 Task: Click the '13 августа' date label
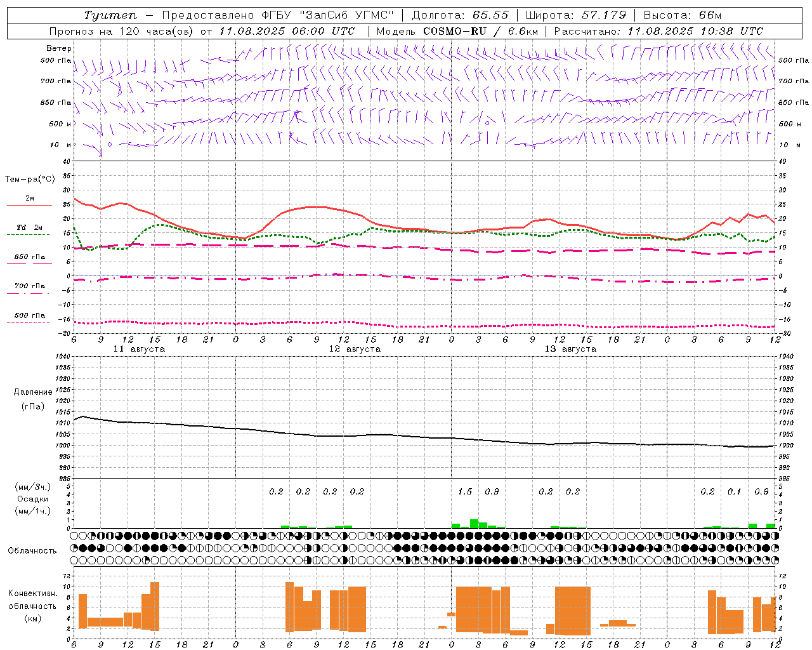(570, 349)
